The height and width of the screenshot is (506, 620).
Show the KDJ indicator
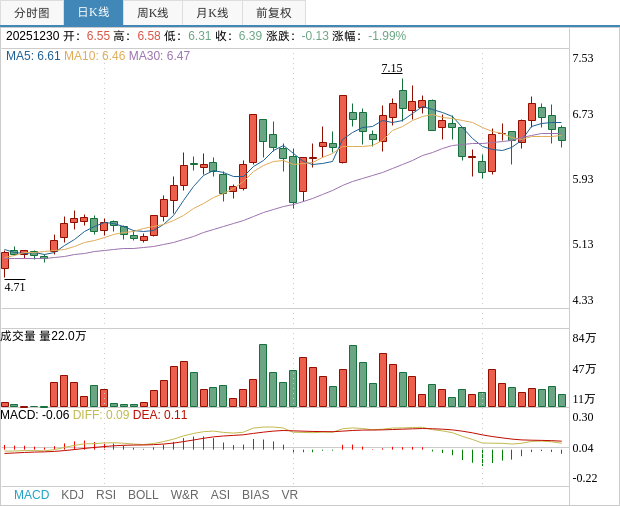pos(72,495)
